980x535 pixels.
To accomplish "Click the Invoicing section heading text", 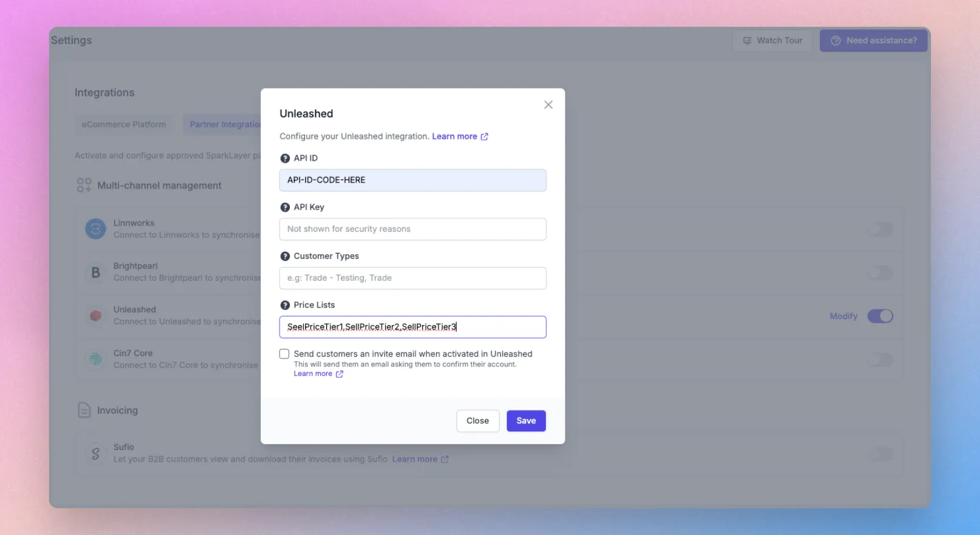I will coord(118,410).
